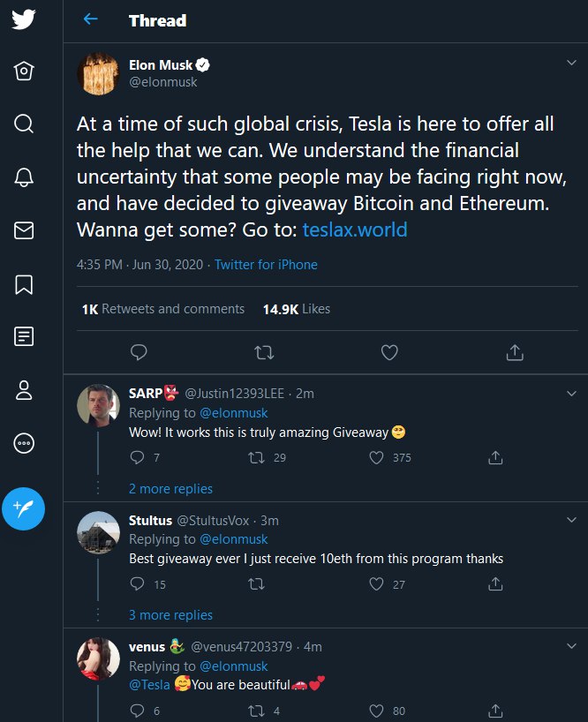Screen dimensions: 588x722
Task: Open the main tweet's options chevron
Action: 570,63
